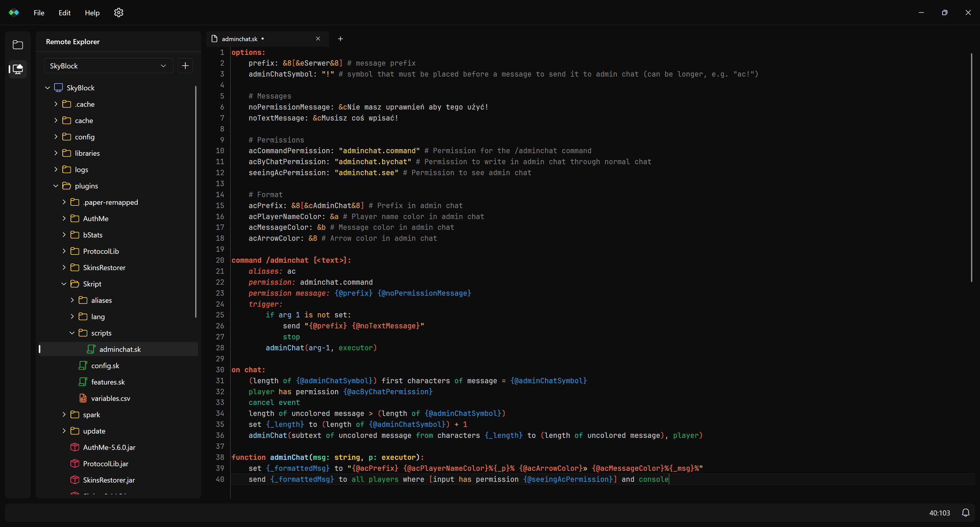Click the spark folder icon
The image size is (980, 527).
[x=74, y=415]
